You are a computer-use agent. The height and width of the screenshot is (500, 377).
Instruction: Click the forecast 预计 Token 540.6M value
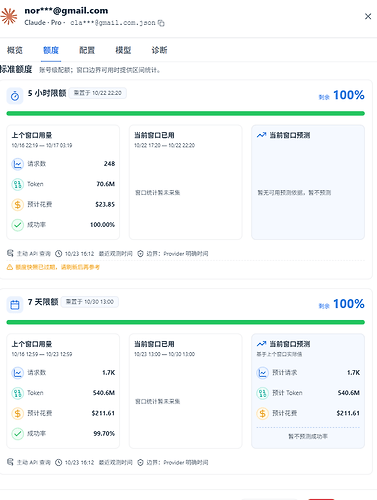[349, 393]
